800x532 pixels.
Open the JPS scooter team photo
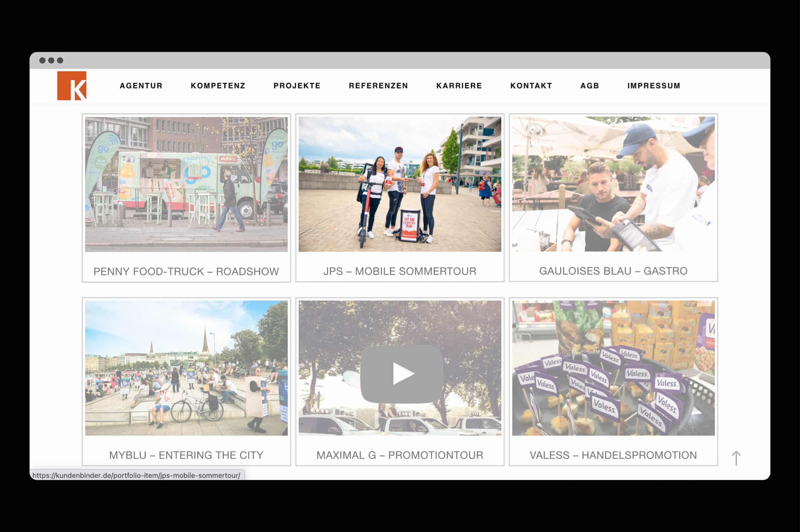pyautogui.click(x=400, y=184)
